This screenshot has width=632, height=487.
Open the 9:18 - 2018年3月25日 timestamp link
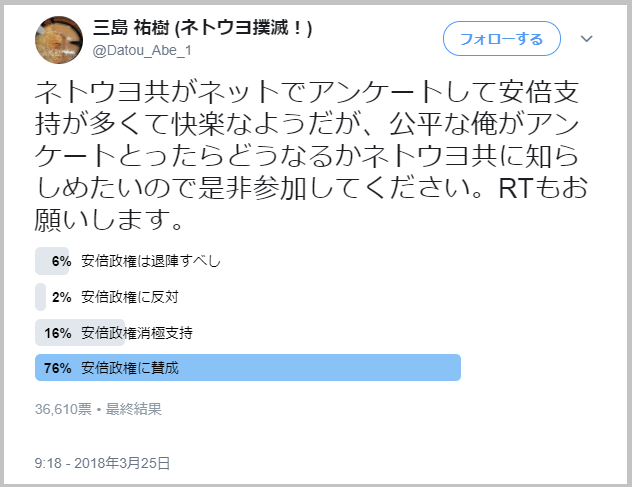(x=102, y=463)
